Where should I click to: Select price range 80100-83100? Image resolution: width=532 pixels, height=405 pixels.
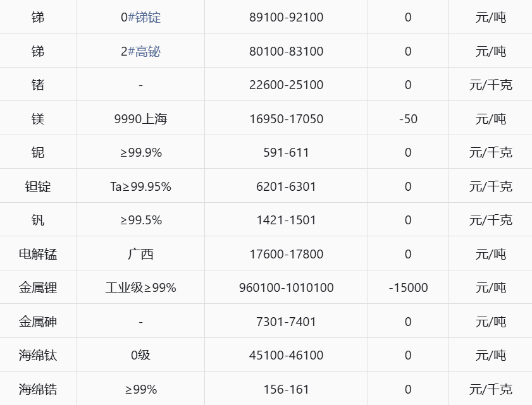click(286, 51)
